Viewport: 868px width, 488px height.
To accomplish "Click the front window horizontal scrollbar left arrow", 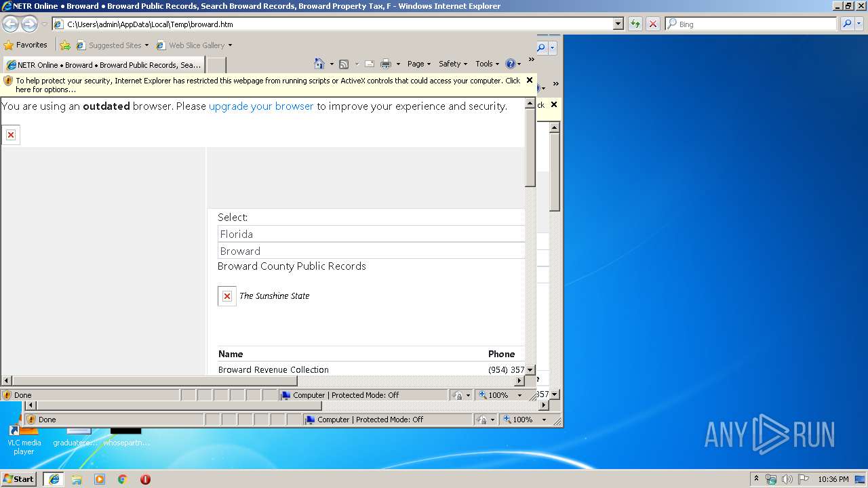I will (x=6, y=381).
